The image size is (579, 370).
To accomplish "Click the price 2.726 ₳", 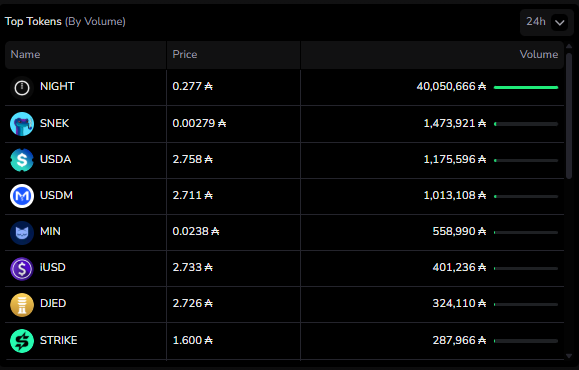I will (x=192, y=304).
